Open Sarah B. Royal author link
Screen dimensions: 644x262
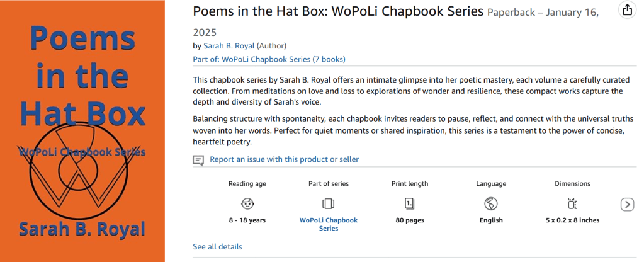coord(229,46)
